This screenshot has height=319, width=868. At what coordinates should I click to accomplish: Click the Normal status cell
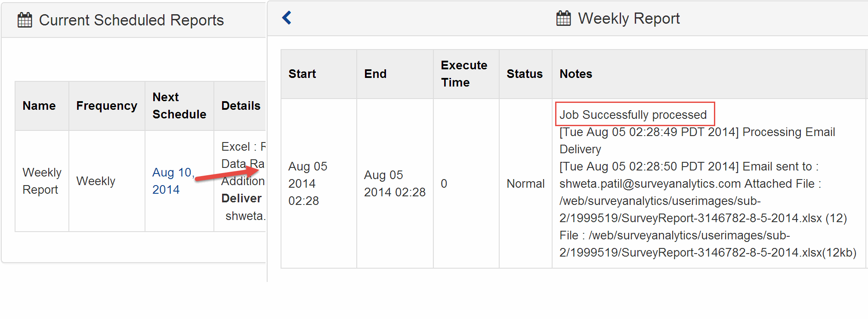pyautogui.click(x=525, y=184)
